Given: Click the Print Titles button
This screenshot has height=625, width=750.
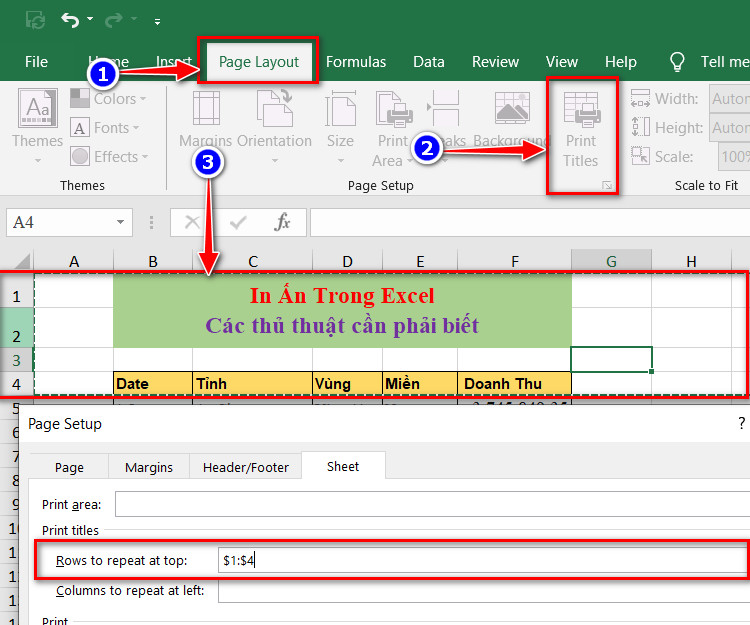Looking at the screenshot, I should pos(581,130).
